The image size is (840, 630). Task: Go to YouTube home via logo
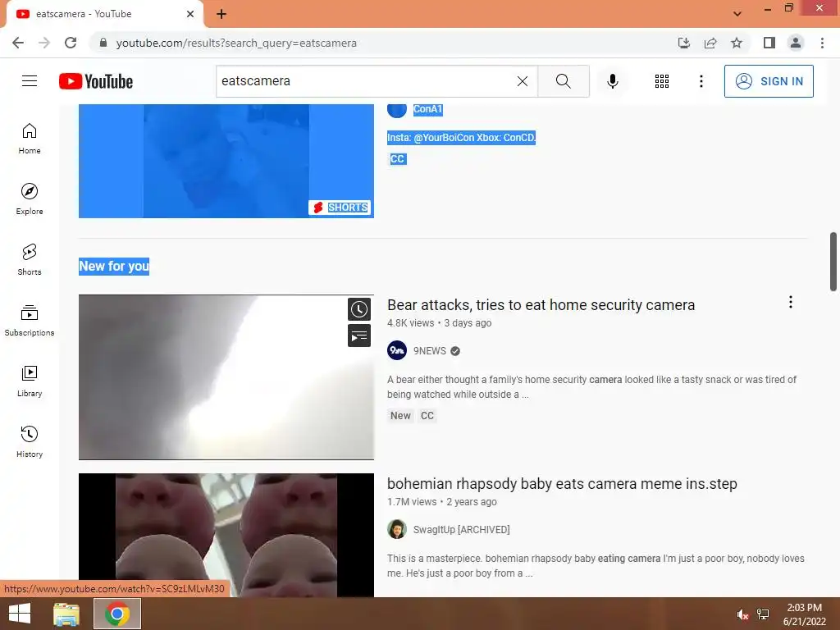tap(96, 81)
